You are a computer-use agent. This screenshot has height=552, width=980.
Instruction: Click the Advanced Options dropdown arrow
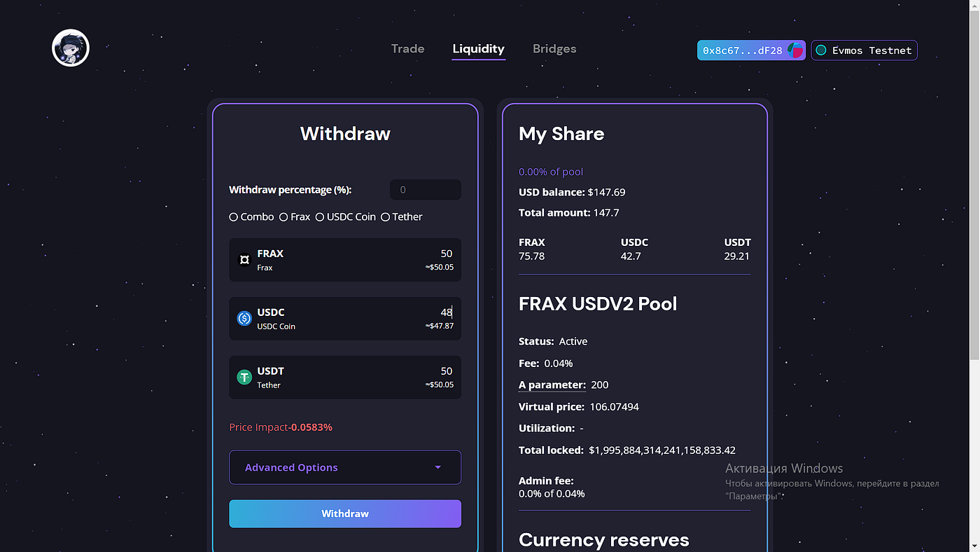[x=437, y=467]
